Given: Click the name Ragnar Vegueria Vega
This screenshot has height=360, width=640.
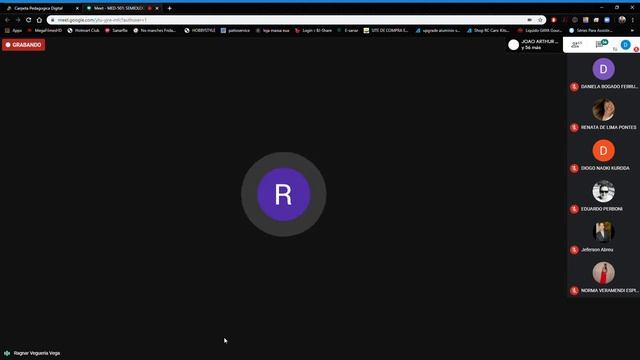Looking at the screenshot, I should click(x=37, y=353).
